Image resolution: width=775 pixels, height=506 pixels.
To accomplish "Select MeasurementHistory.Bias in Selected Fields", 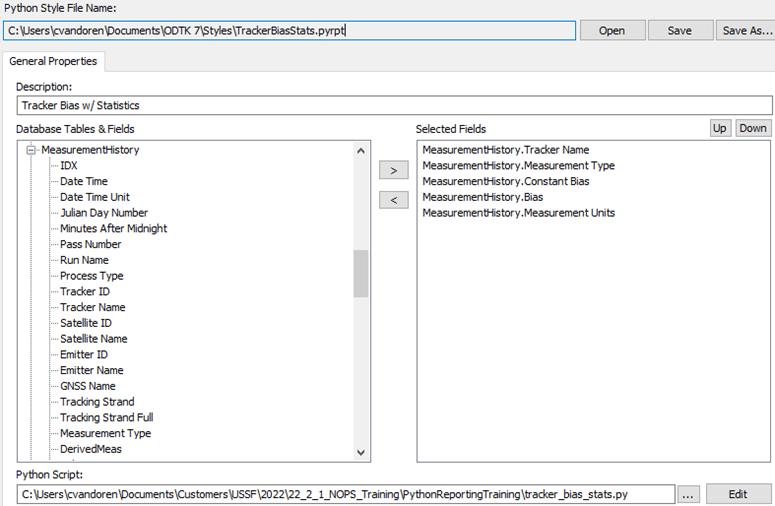I will (482, 197).
